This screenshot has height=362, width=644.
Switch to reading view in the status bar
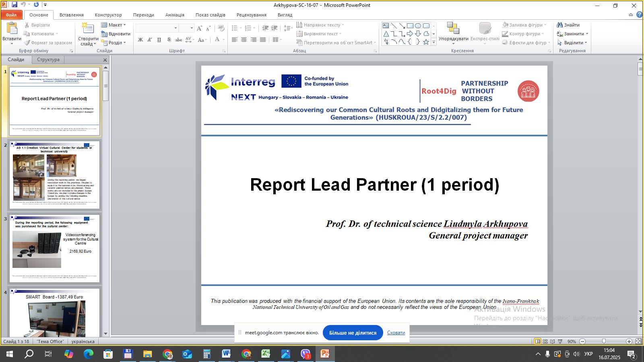[x=553, y=341]
